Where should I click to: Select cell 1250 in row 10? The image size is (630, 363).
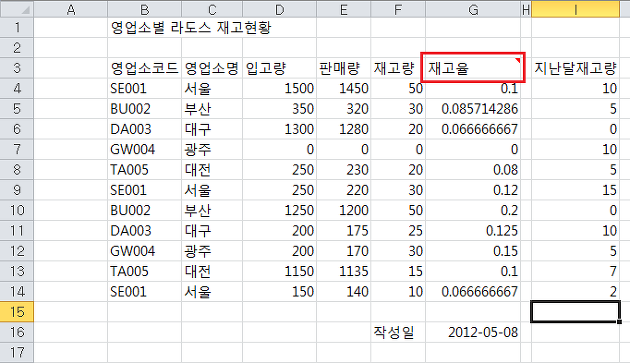(280, 210)
